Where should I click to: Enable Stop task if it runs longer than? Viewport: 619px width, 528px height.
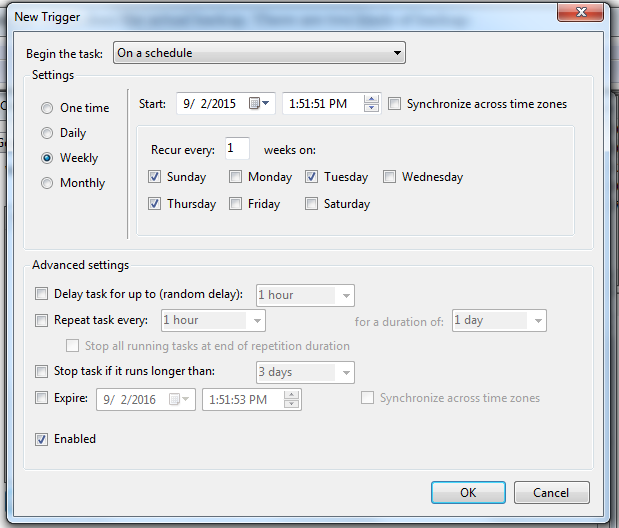41,371
